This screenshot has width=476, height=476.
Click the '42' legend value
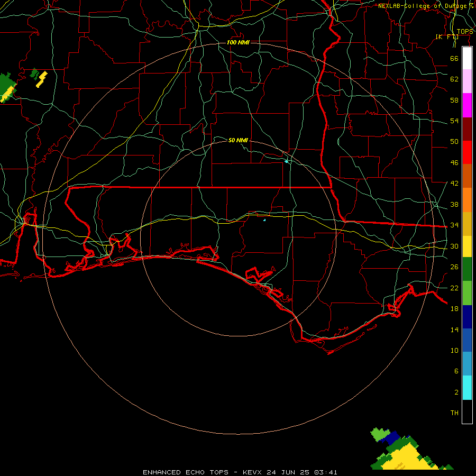(x=454, y=184)
